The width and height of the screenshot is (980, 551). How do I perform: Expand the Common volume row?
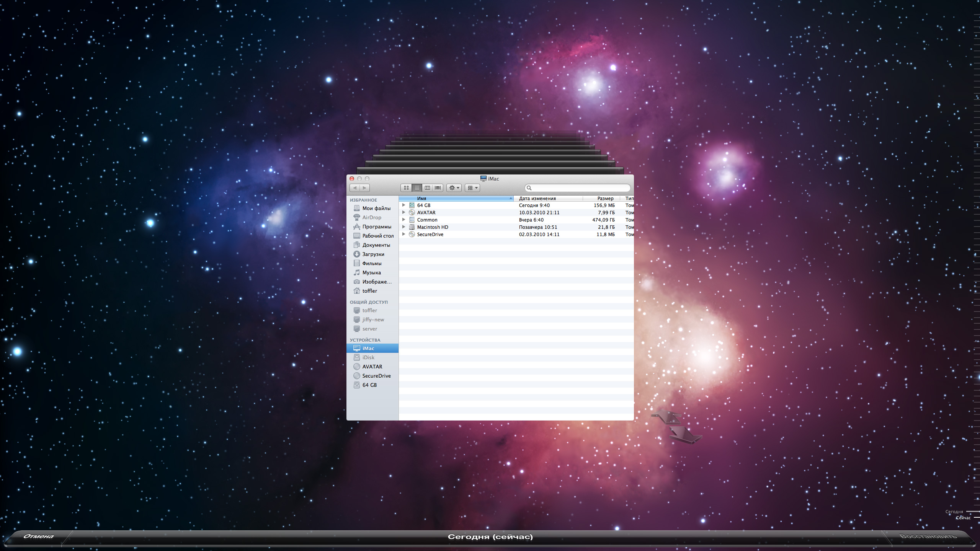[x=403, y=220]
